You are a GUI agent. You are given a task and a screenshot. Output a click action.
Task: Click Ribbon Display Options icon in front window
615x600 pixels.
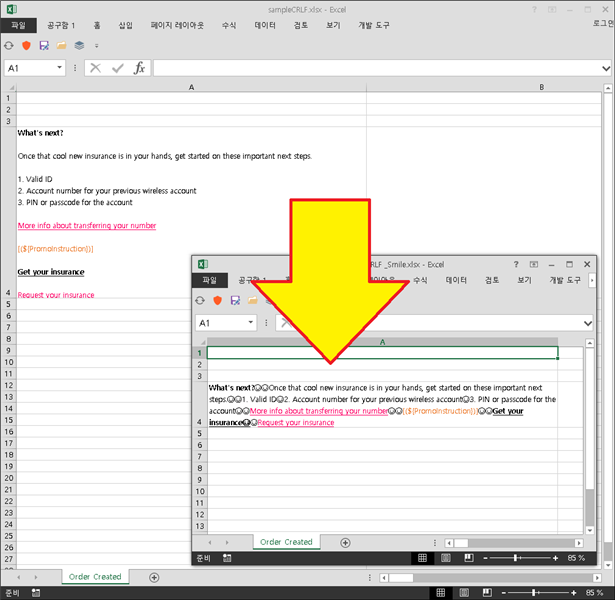point(534,264)
